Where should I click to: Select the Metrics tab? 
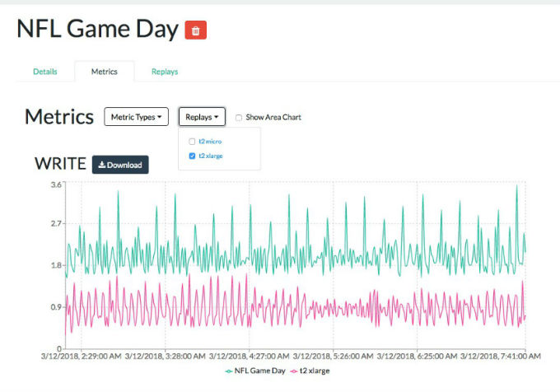tap(105, 72)
